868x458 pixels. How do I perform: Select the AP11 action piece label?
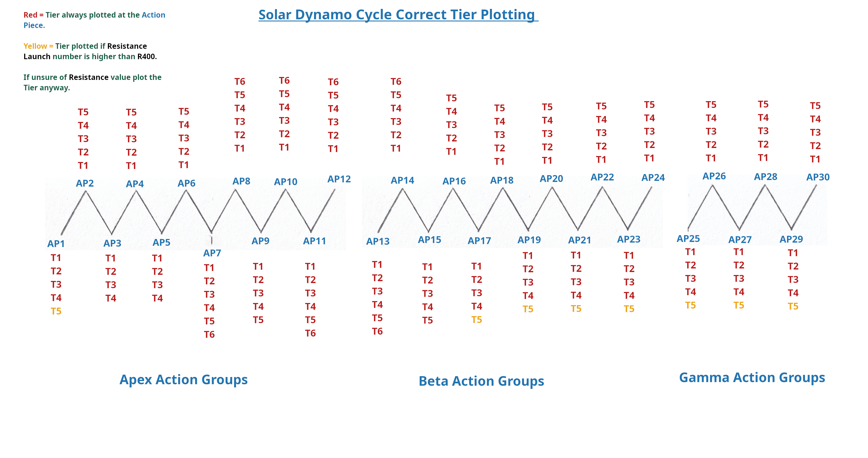click(x=314, y=241)
